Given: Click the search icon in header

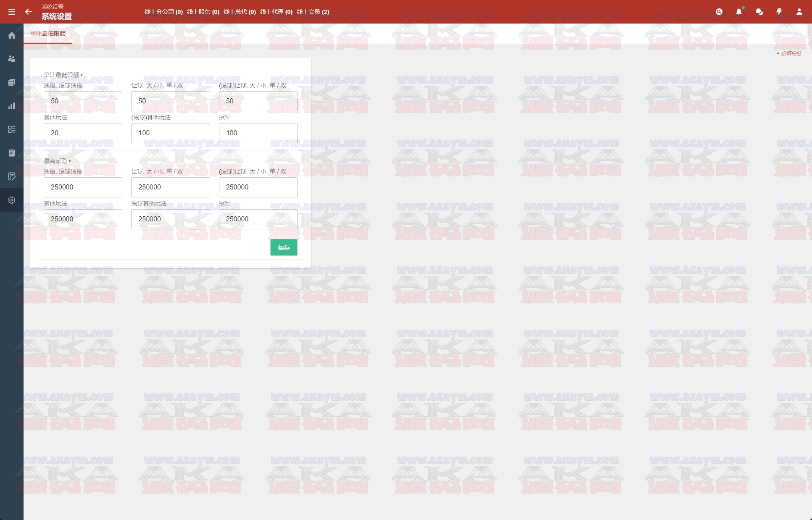Looking at the screenshot, I should click(719, 12).
